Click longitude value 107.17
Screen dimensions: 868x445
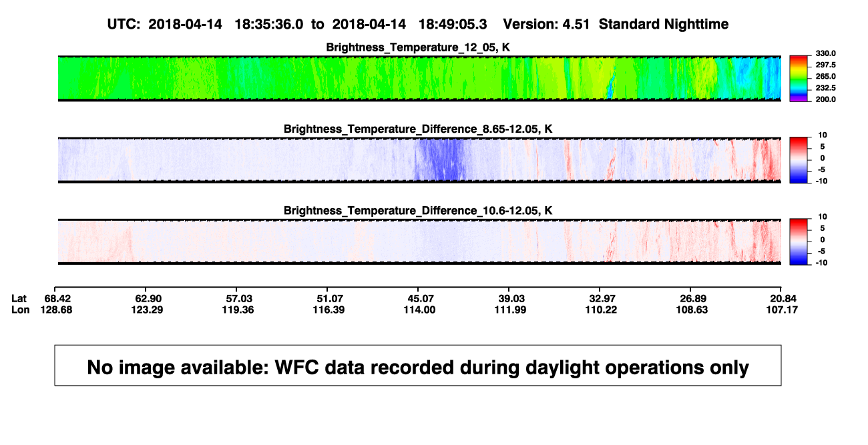pyautogui.click(x=782, y=310)
